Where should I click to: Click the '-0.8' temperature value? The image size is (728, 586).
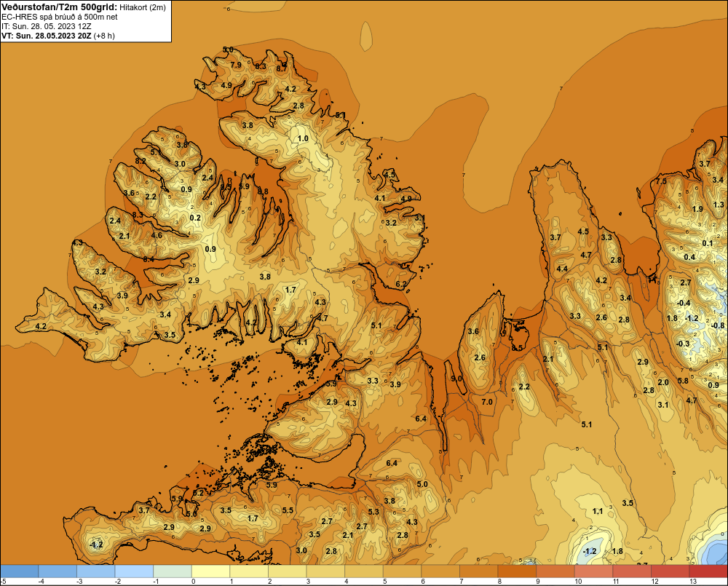point(718,325)
